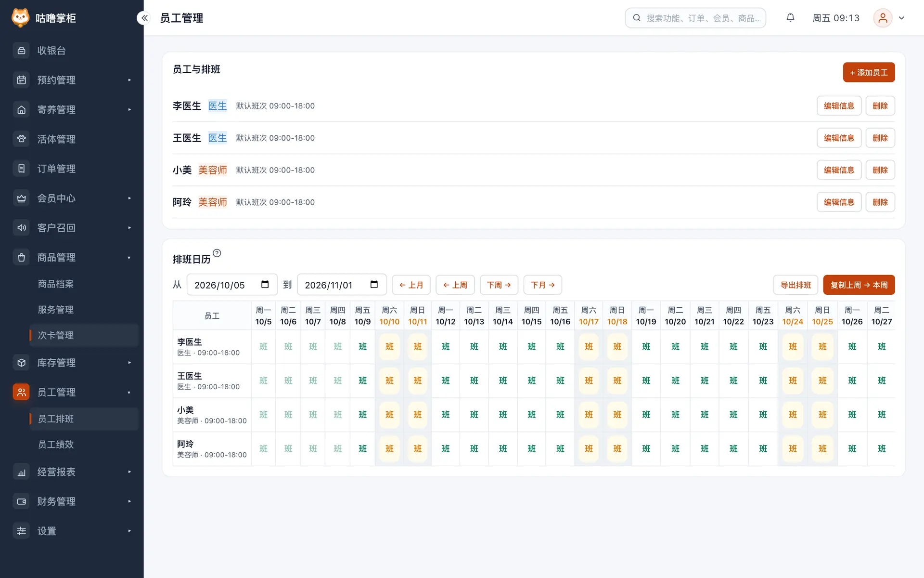
Task: Click the 经营报表 chart icon
Action: [x=21, y=472]
